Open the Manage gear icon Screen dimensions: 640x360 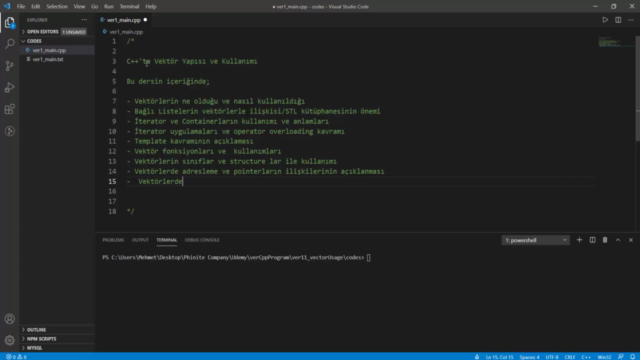(x=9, y=340)
